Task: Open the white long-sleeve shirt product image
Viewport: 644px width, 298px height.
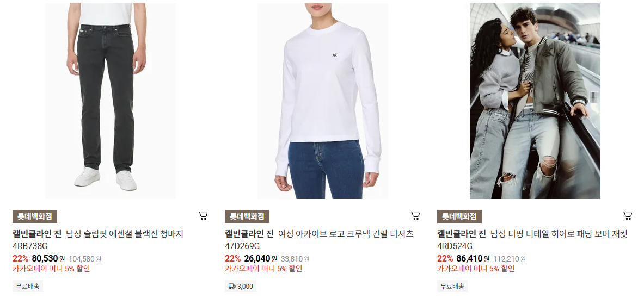Action: click(x=323, y=101)
